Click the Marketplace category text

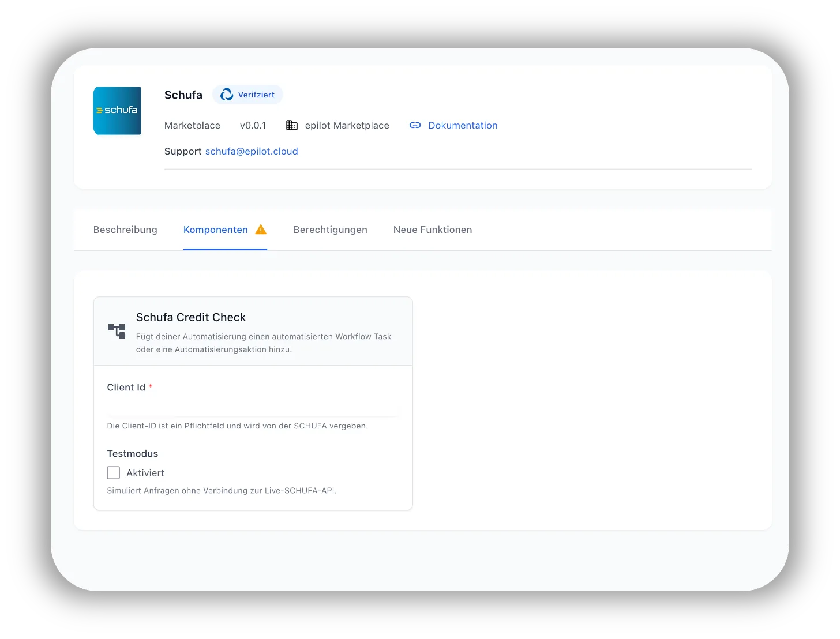[192, 126]
